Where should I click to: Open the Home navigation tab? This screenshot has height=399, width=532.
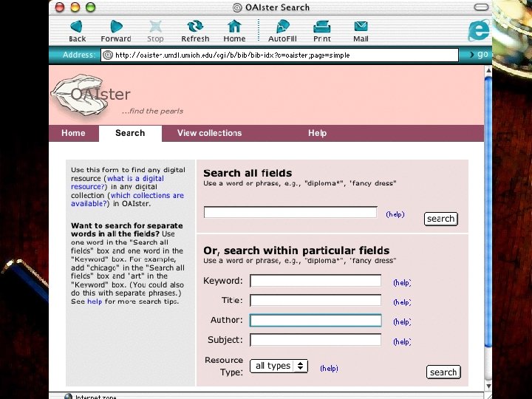click(x=74, y=133)
